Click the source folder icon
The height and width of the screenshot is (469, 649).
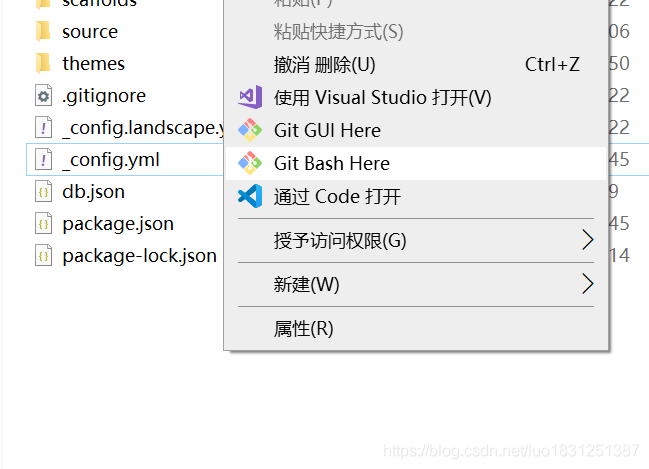point(43,31)
